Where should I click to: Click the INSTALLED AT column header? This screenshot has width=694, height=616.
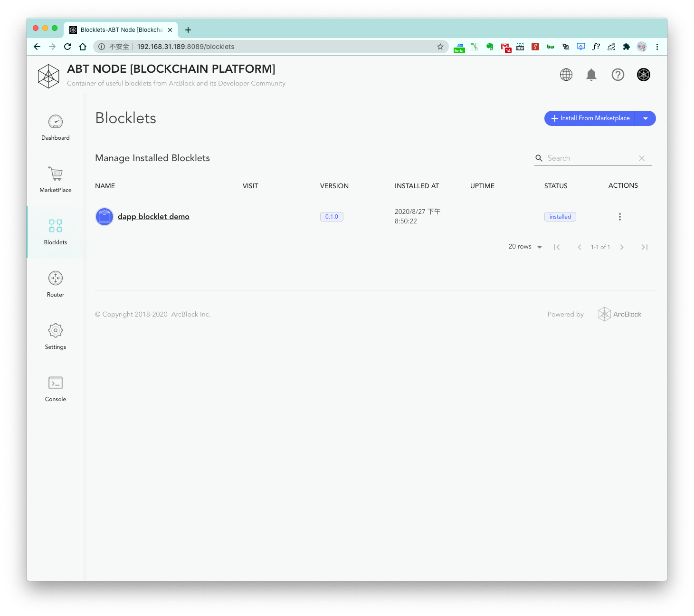click(417, 186)
